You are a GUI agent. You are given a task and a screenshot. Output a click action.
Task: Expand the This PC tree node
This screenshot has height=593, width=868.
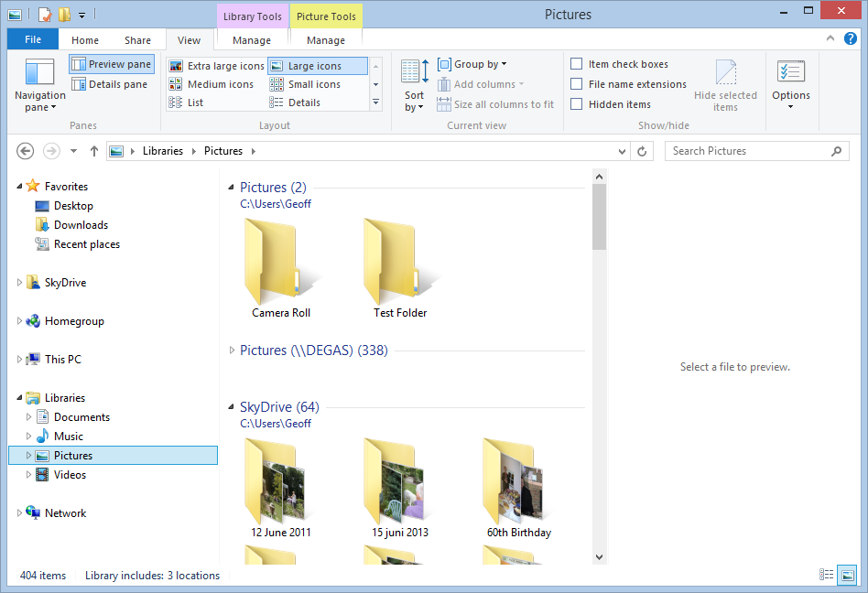click(x=20, y=360)
